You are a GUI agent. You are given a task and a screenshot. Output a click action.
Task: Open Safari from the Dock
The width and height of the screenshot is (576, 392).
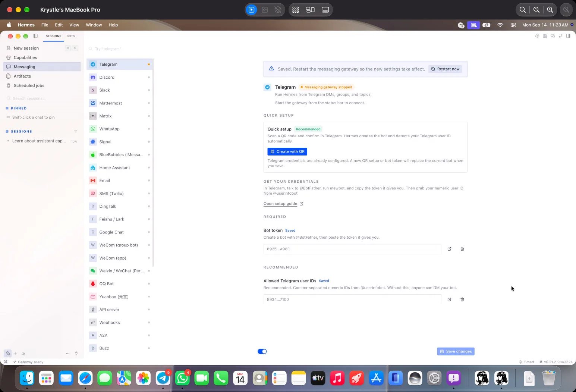[x=85, y=378]
